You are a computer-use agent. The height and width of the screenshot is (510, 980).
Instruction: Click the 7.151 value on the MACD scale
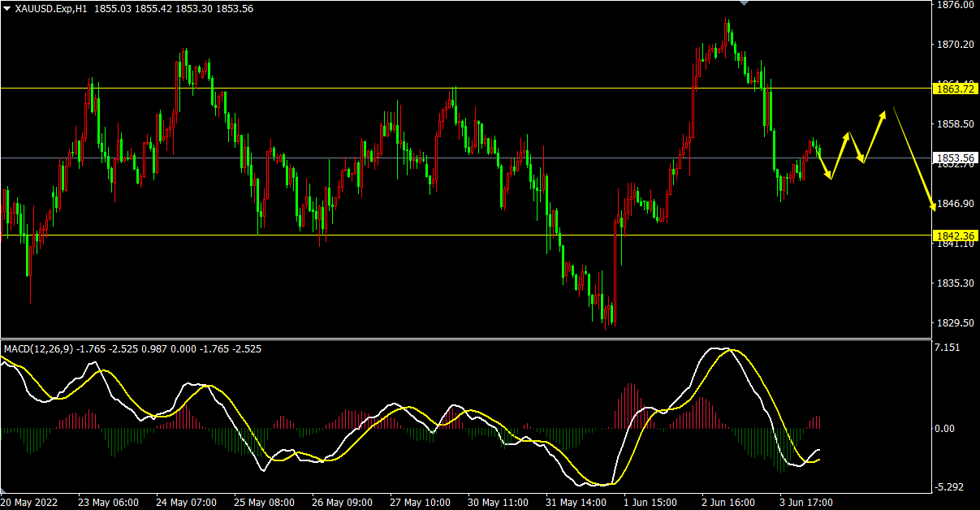[x=949, y=348]
